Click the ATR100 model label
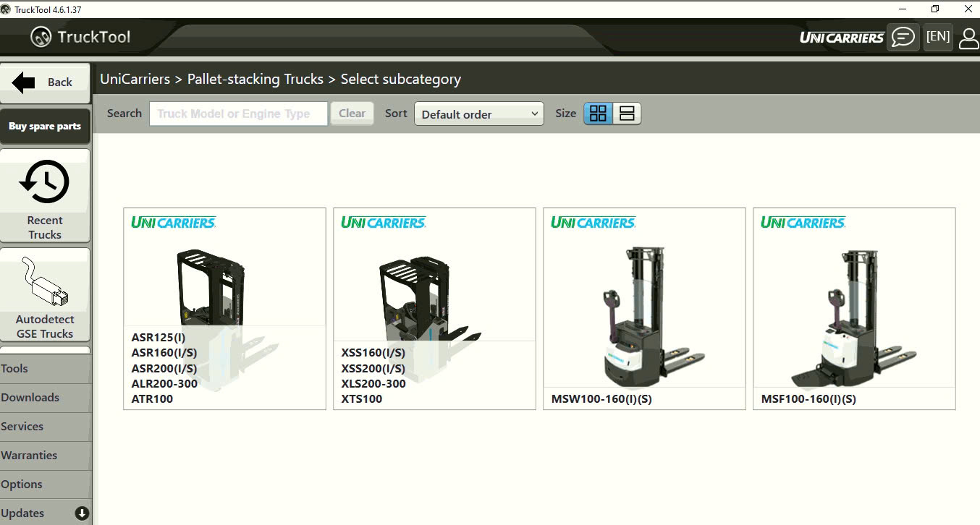The image size is (980, 525). (152, 399)
